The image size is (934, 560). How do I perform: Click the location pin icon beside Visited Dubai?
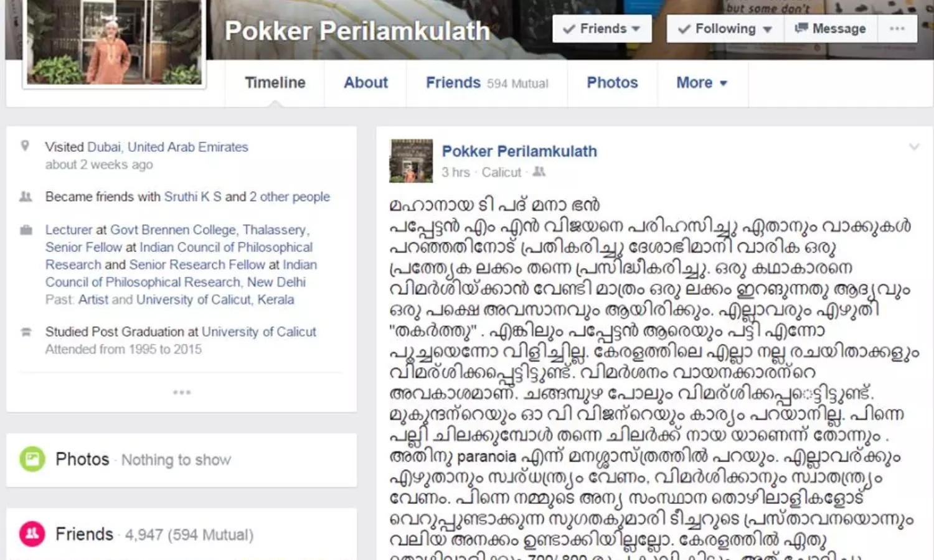point(25,146)
